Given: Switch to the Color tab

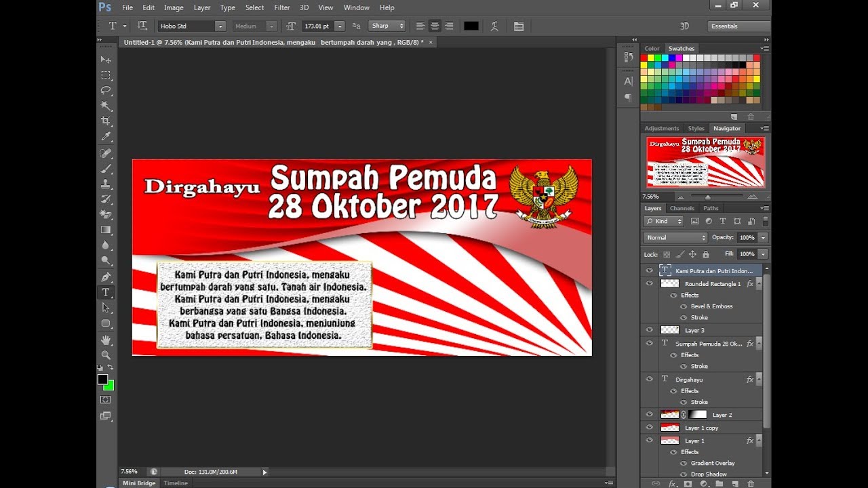Looking at the screenshot, I should point(652,49).
